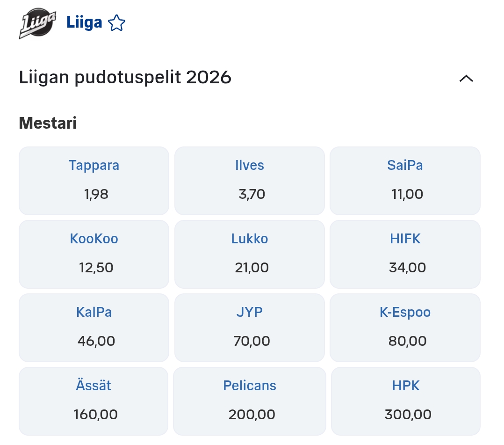Choose KooKoo champion bet 12,50
The image size is (504, 445).
pyautogui.click(x=94, y=254)
